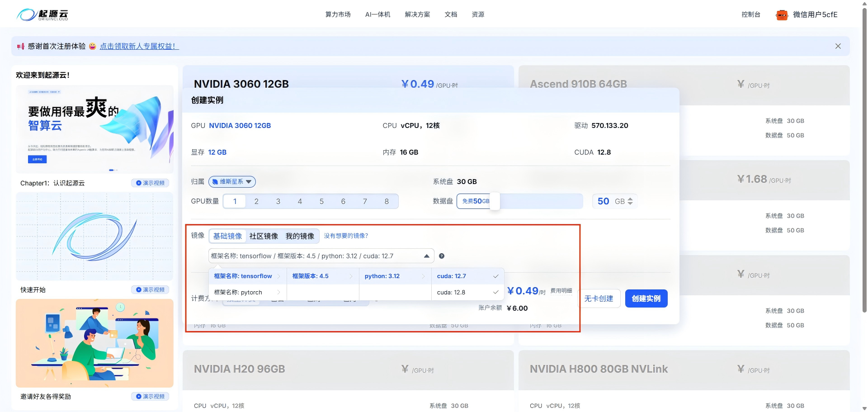Play the 演示视频 next to 快速开始
This screenshot has width=868, height=412.
(x=151, y=289)
